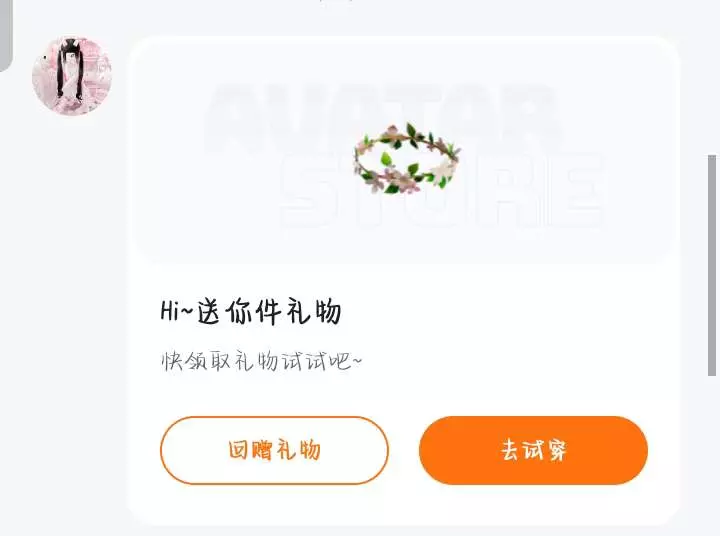Click the 回赠礼物 button
Viewport: 720px width, 536px height.
pos(275,450)
